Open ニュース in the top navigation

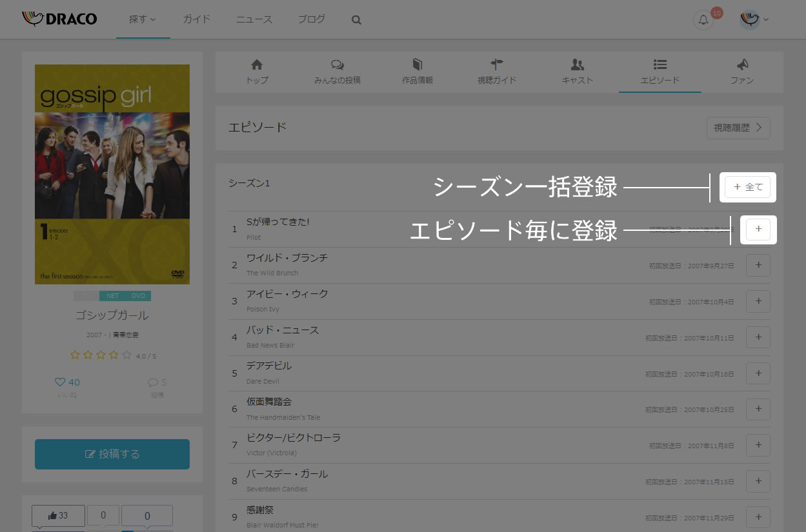click(x=254, y=19)
